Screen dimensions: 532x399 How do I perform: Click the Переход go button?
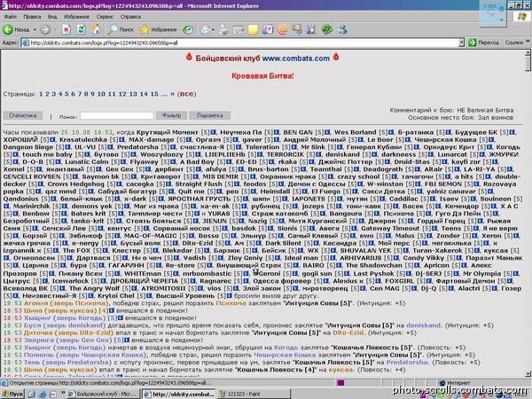point(484,43)
